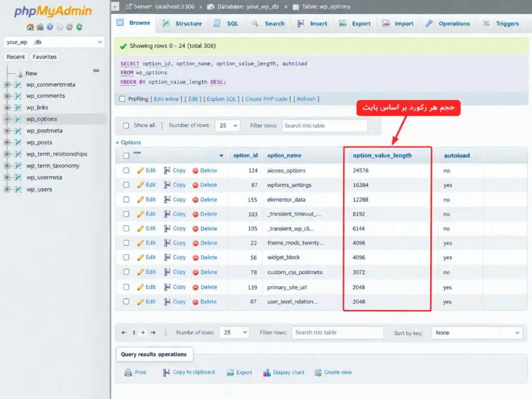Open the Sort by key dropdown
Screen dimensions: 532x399
click(477, 333)
